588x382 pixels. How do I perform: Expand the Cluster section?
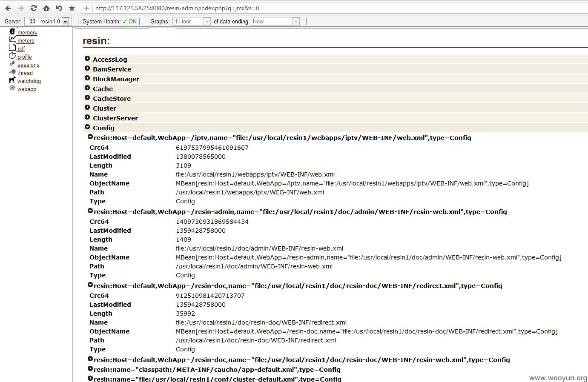[x=87, y=108]
